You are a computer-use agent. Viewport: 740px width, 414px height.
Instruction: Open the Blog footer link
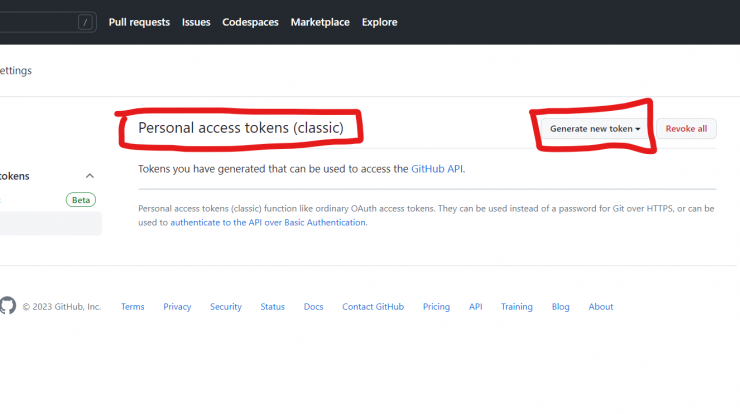(561, 307)
